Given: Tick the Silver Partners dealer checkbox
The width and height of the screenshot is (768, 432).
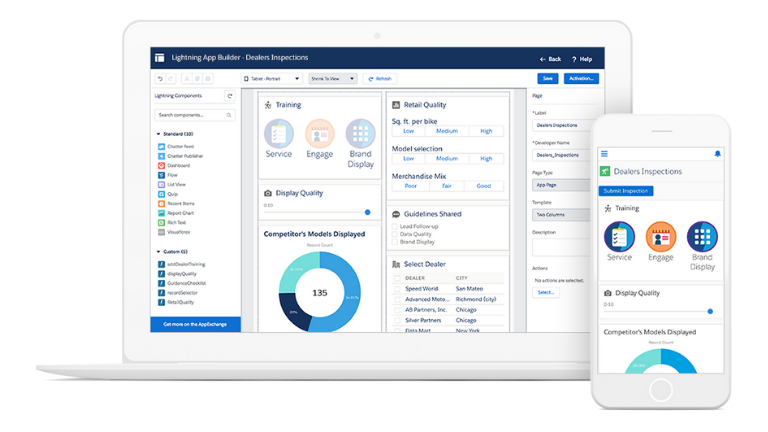Looking at the screenshot, I should (x=397, y=320).
